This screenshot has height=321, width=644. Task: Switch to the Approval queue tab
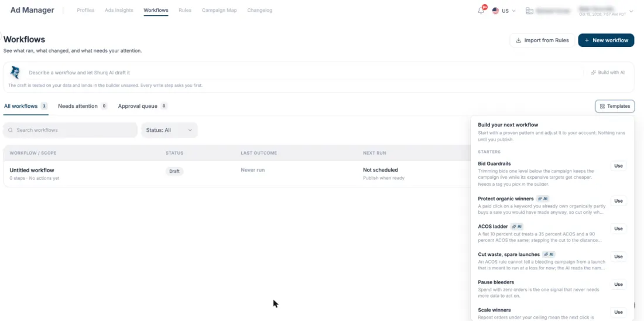pos(142,106)
